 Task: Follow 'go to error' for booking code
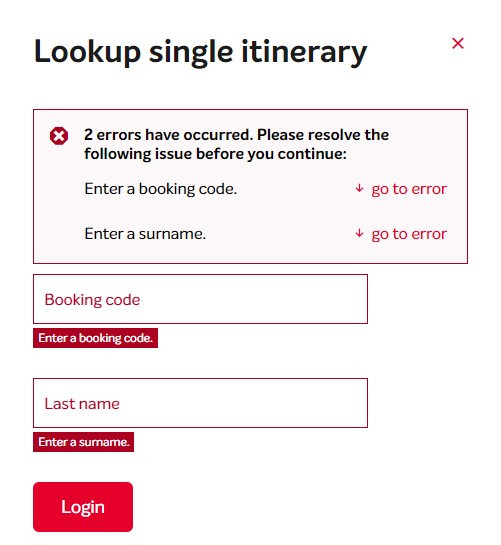[409, 189]
